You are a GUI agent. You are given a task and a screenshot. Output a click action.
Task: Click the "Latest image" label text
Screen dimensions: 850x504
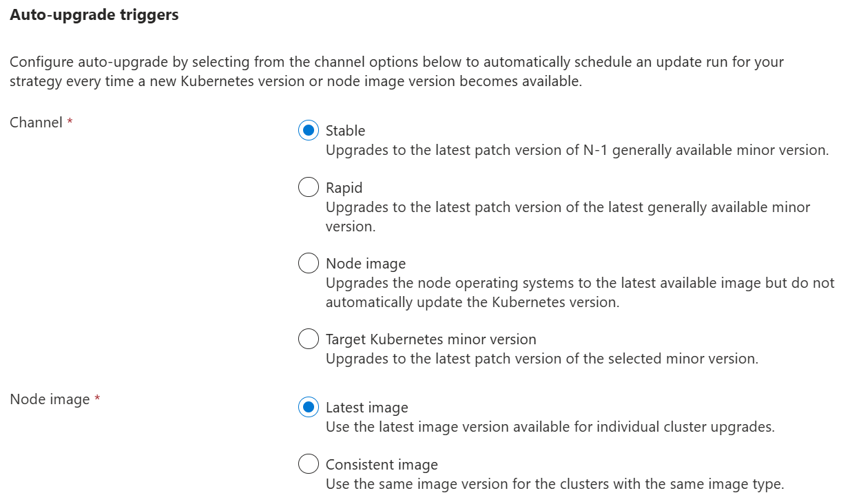[366, 407]
